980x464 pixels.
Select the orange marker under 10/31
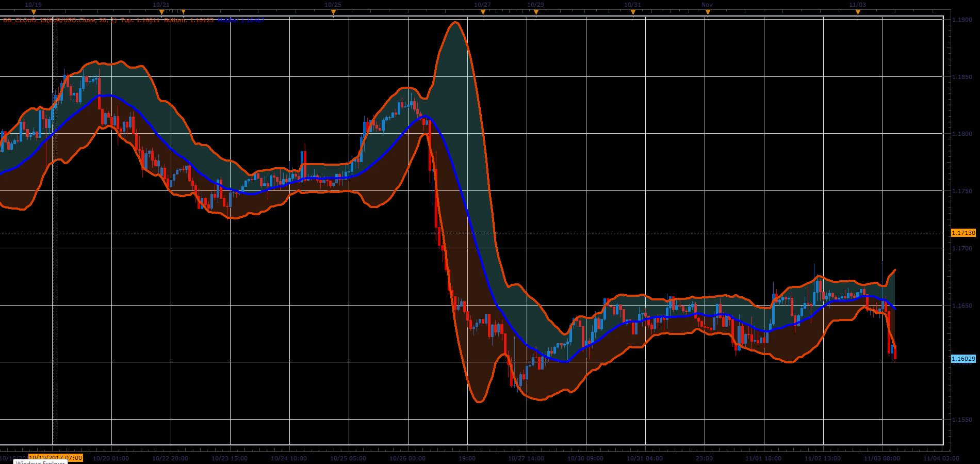tap(633, 12)
